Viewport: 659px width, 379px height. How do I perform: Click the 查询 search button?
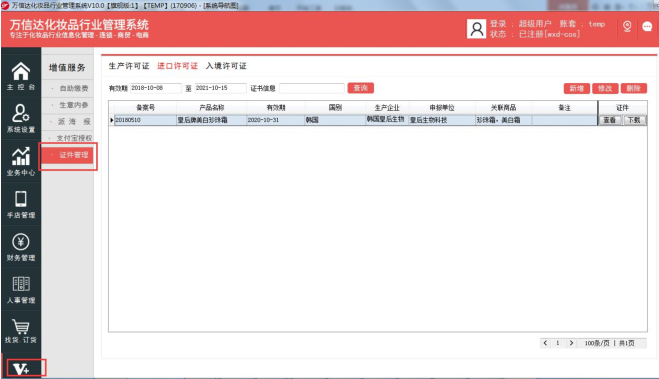(361, 88)
